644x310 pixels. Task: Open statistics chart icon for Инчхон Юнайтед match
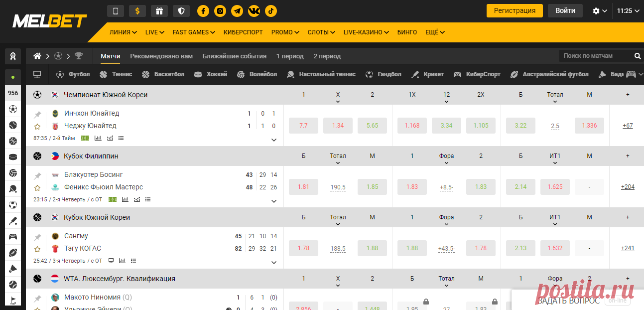[x=98, y=138]
